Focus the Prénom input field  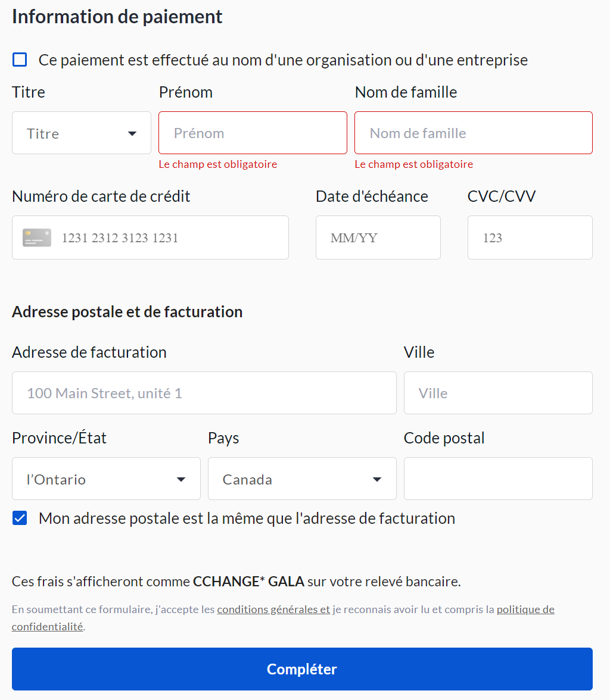(253, 133)
